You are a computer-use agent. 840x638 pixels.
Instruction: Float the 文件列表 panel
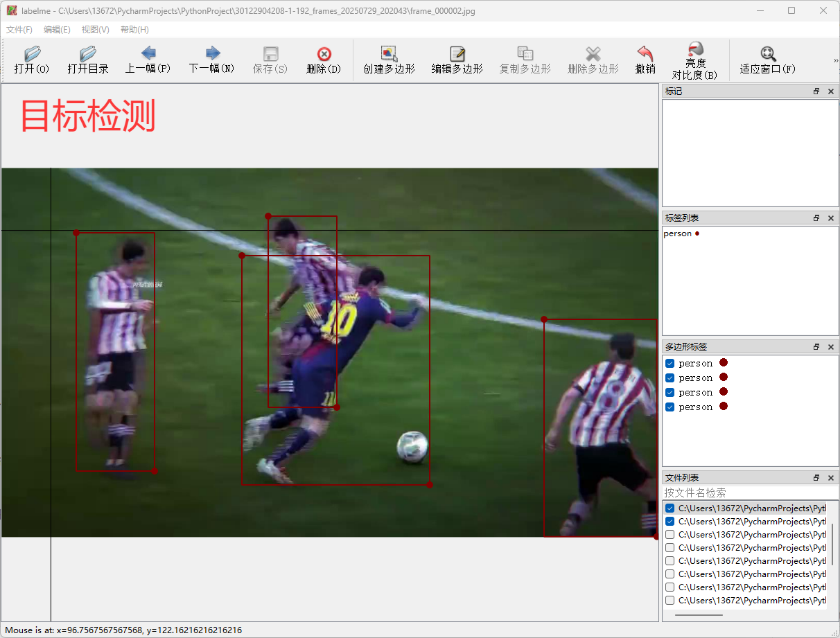pyautogui.click(x=816, y=478)
